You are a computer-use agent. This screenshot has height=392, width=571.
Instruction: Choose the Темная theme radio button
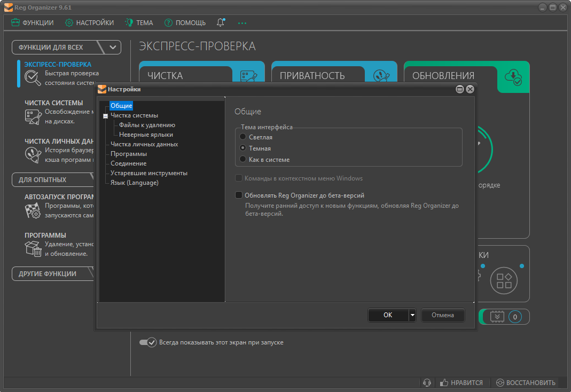243,148
